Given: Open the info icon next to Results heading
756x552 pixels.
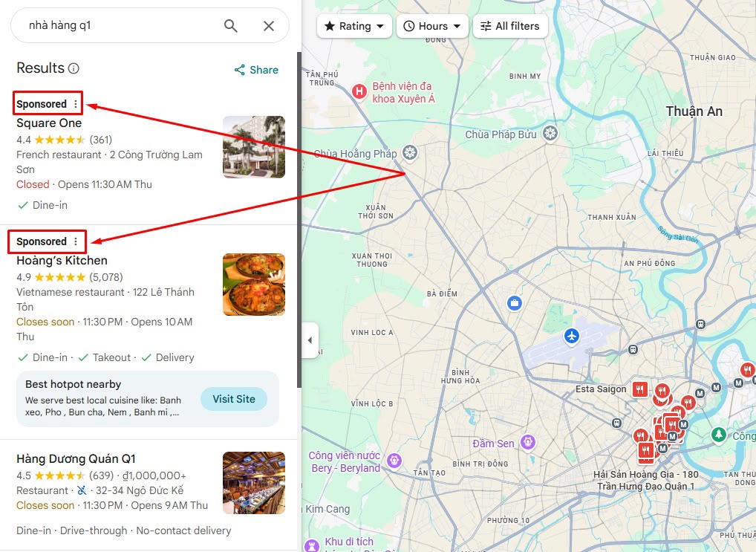Looking at the screenshot, I should 74,68.
